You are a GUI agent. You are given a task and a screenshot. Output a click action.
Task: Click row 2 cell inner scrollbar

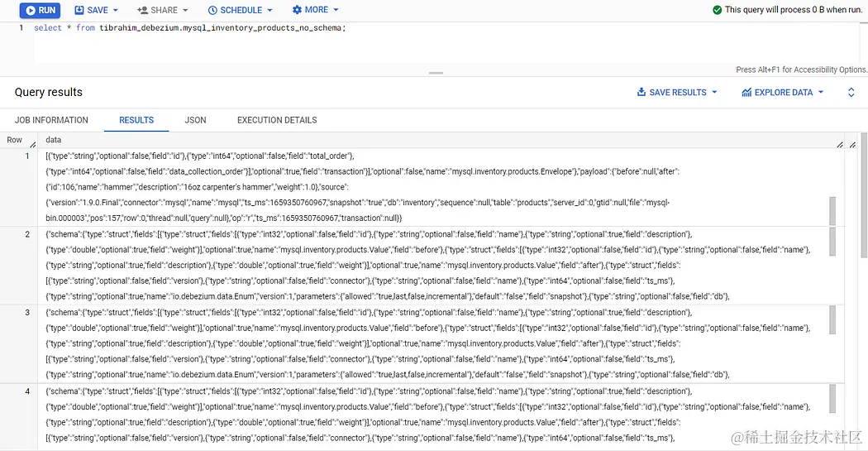(x=832, y=242)
